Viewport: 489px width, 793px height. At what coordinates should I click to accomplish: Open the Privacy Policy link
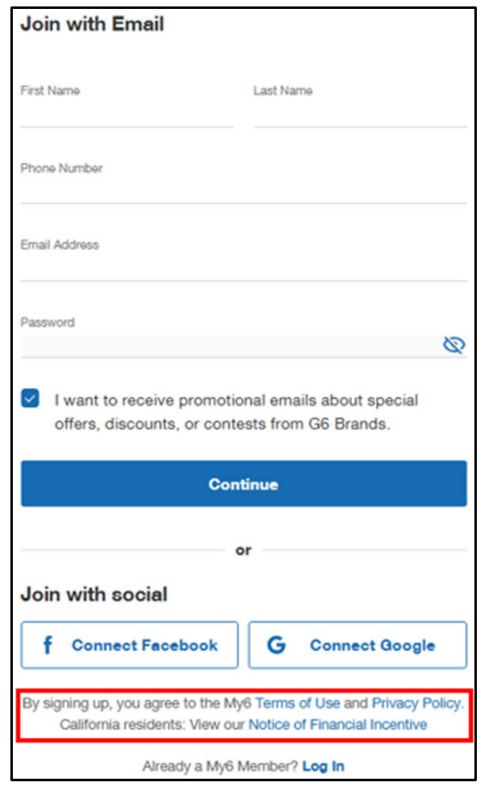(417, 703)
